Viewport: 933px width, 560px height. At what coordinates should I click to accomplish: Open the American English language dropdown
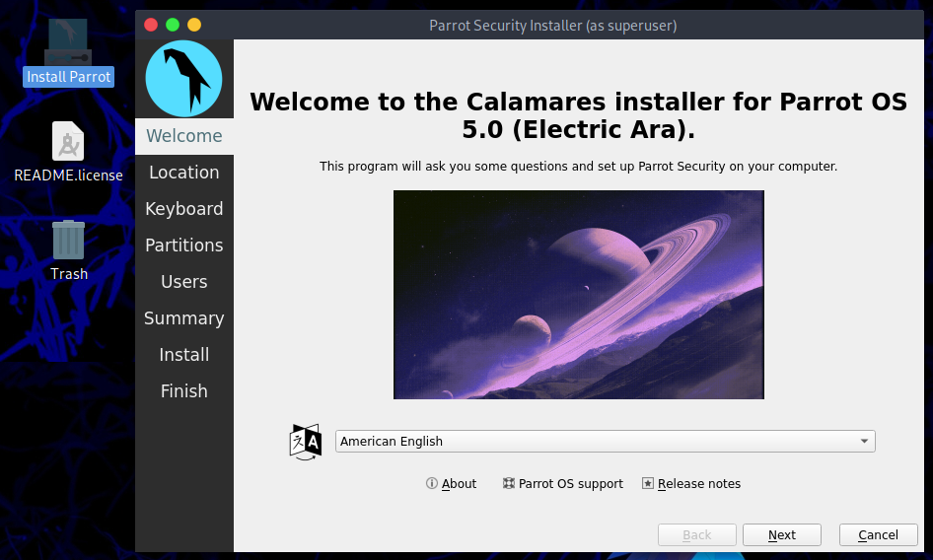pos(606,441)
